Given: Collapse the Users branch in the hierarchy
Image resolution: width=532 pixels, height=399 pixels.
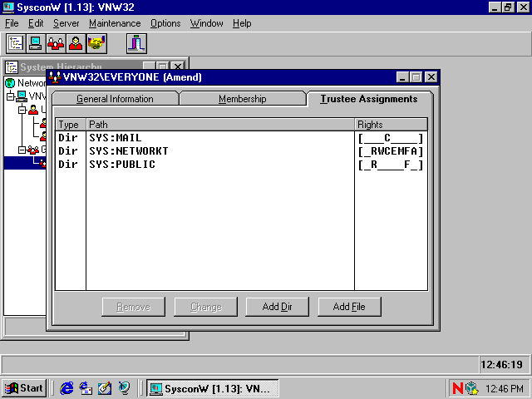Looking at the screenshot, I should tap(22, 110).
